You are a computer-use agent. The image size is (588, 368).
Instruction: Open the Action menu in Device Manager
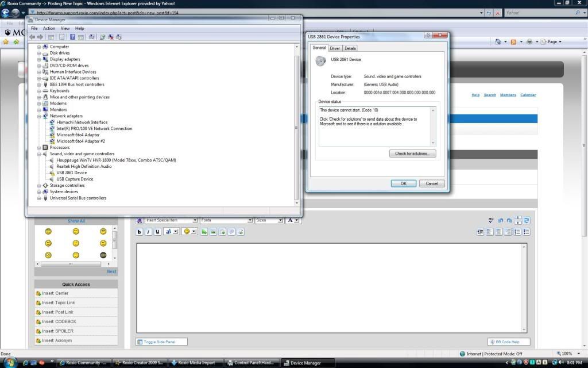click(49, 28)
